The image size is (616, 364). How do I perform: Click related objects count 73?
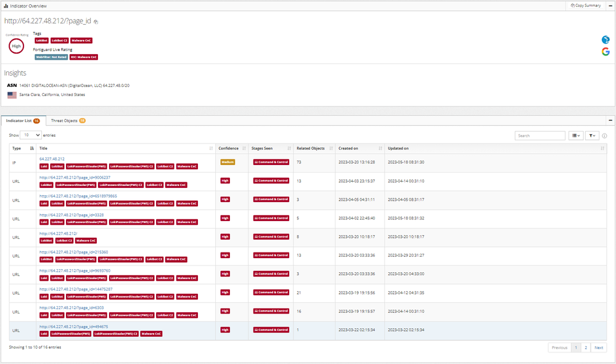click(299, 162)
